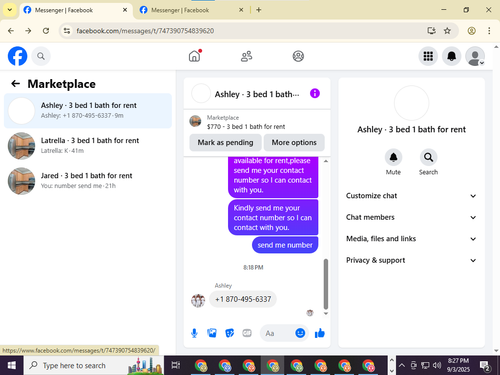Open Jared's 3 bed 1 bath conversation
Screen dimensions: 500x375
(x=88, y=181)
